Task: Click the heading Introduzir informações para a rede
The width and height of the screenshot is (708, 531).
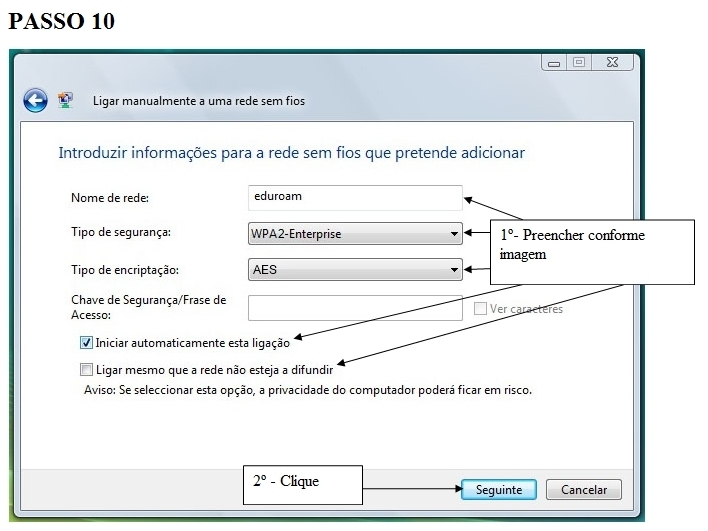Action: click(292, 153)
